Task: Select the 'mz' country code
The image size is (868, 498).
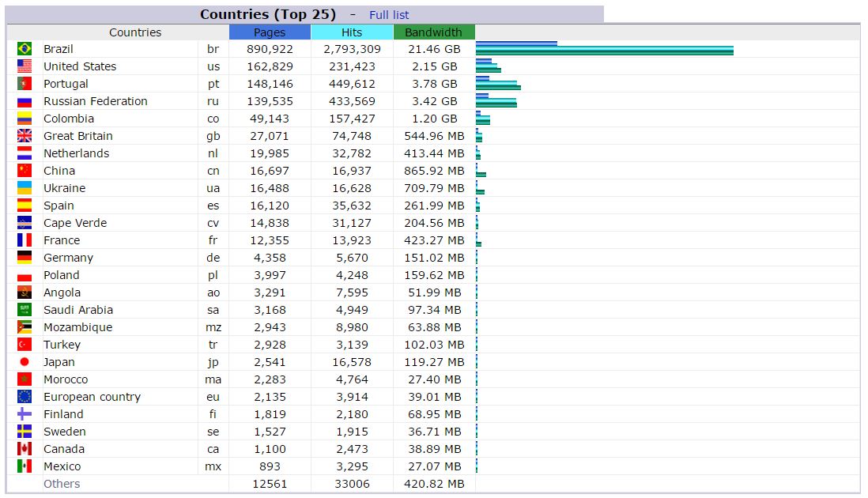Action: coord(213,327)
